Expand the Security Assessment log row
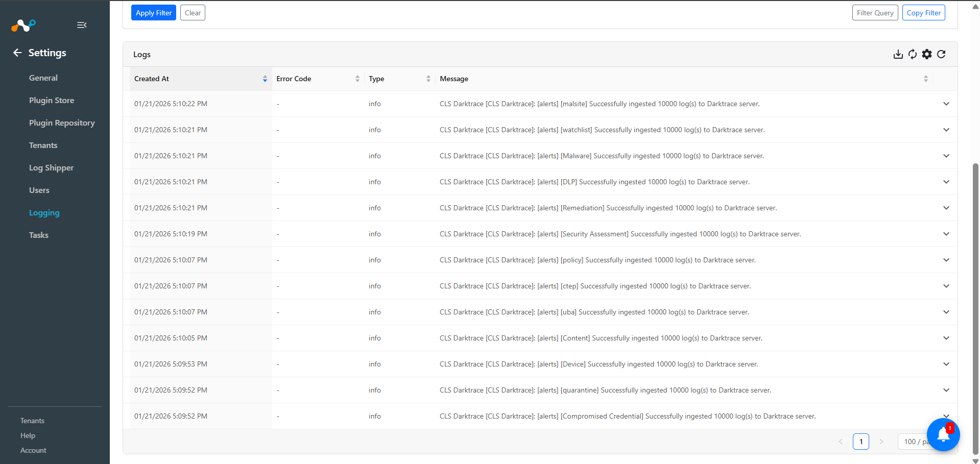The width and height of the screenshot is (980, 464). (946, 234)
